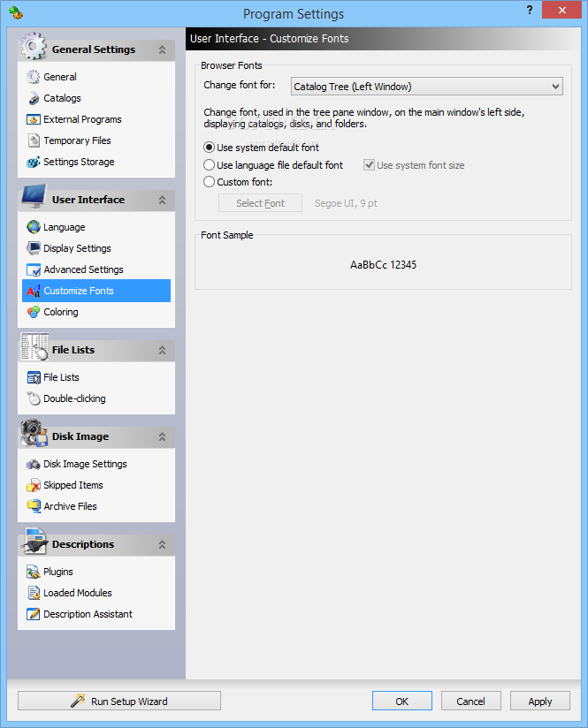
Task: Click the Customize Fonts header bar
Action: click(x=383, y=39)
